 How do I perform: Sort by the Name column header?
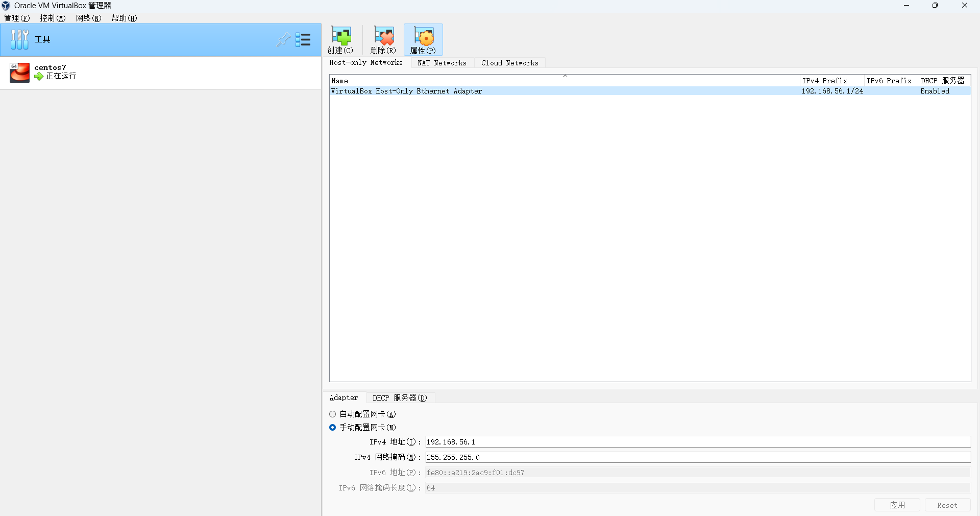pyautogui.click(x=565, y=81)
